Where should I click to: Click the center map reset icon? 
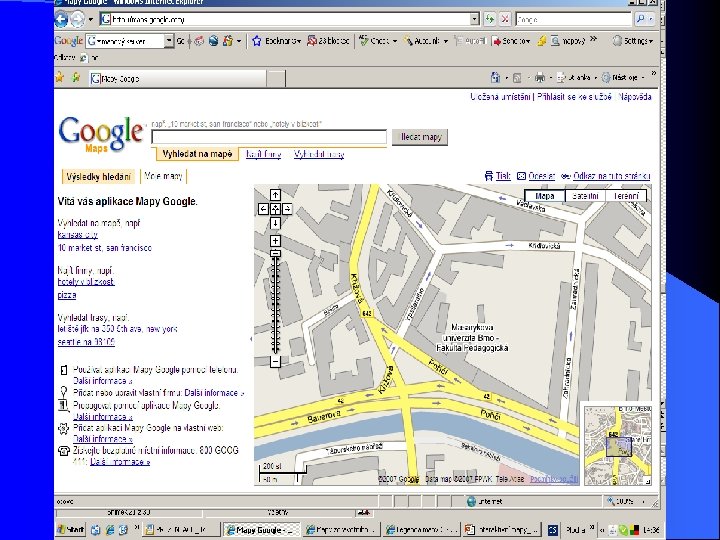[275, 209]
